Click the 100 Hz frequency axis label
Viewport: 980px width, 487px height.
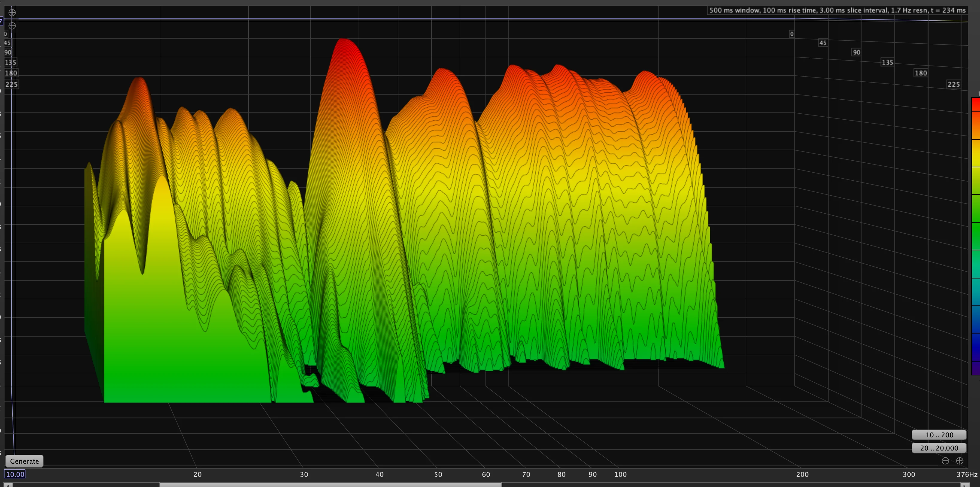[x=621, y=474]
